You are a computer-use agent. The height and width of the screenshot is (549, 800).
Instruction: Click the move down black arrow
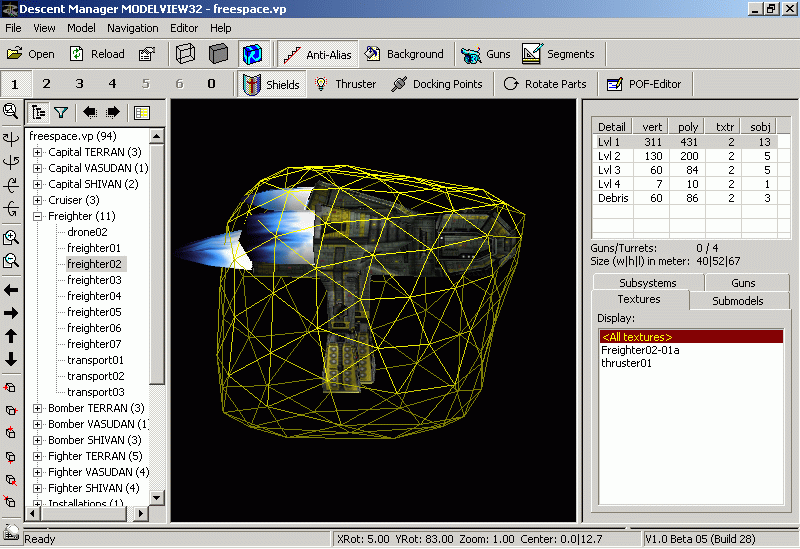pos(11,359)
